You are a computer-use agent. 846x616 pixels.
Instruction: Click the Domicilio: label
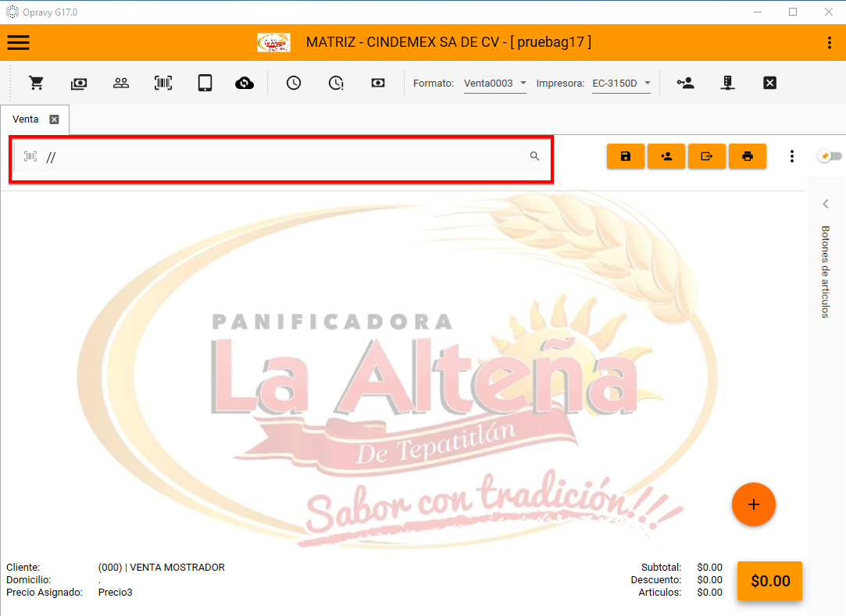point(29,580)
